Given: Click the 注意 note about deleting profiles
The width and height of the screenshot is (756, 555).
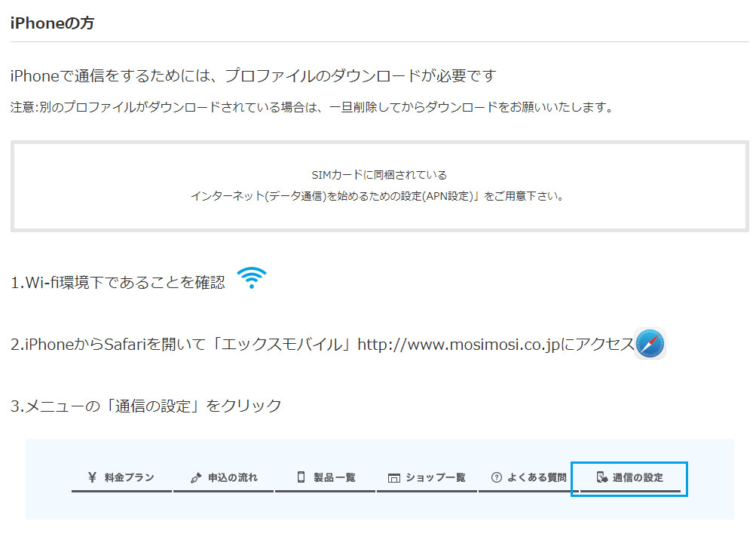Looking at the screenshot, I should point(312,106).
